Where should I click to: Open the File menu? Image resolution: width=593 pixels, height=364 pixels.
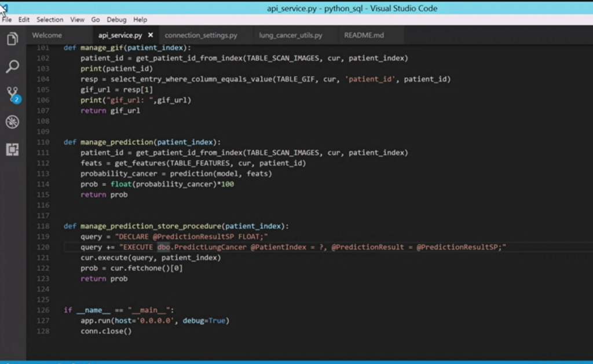click(x=7, y=20)
